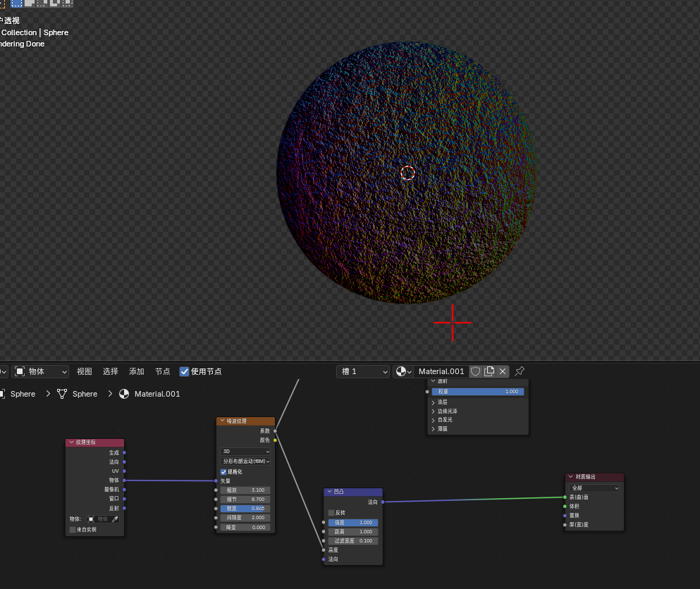Unlink Material.001 using the X icon

503,371
